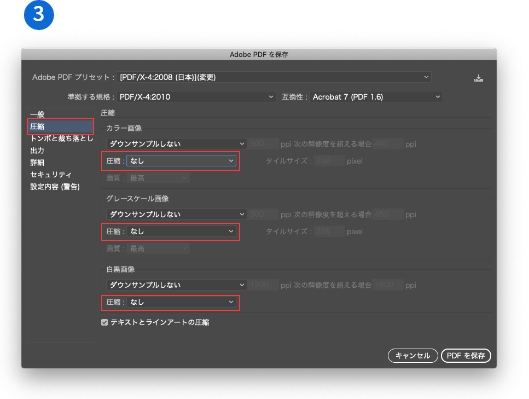This screenshot has width=529, height=399.
Task: Select the トンボと裁ち落とし category
Action: pos(61,138)
